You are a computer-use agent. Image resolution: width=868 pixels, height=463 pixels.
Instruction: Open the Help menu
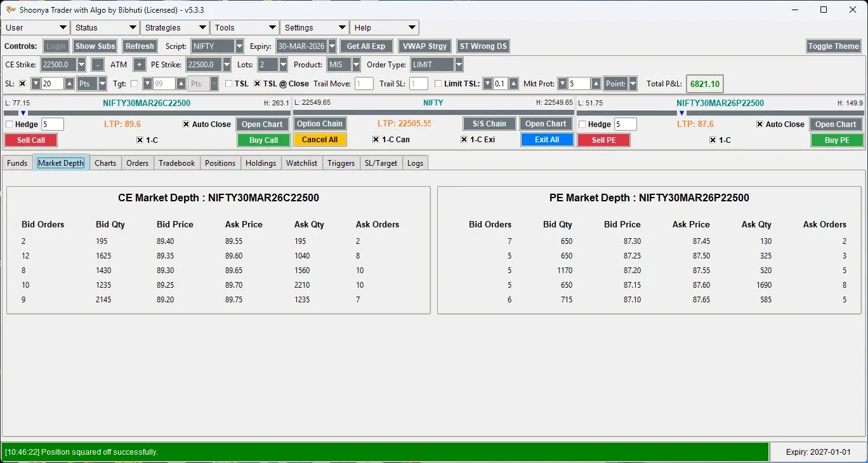385,28
